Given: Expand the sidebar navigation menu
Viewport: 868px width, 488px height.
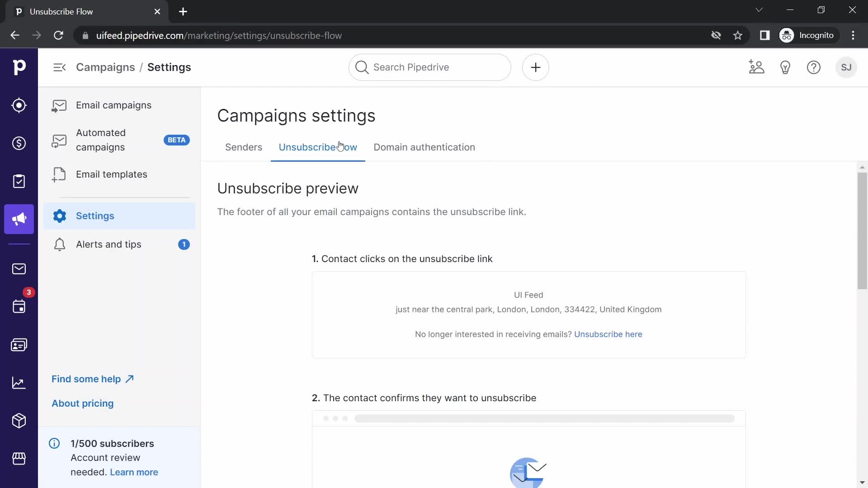Looking at the screenshot, I should (x=59, y=67).
